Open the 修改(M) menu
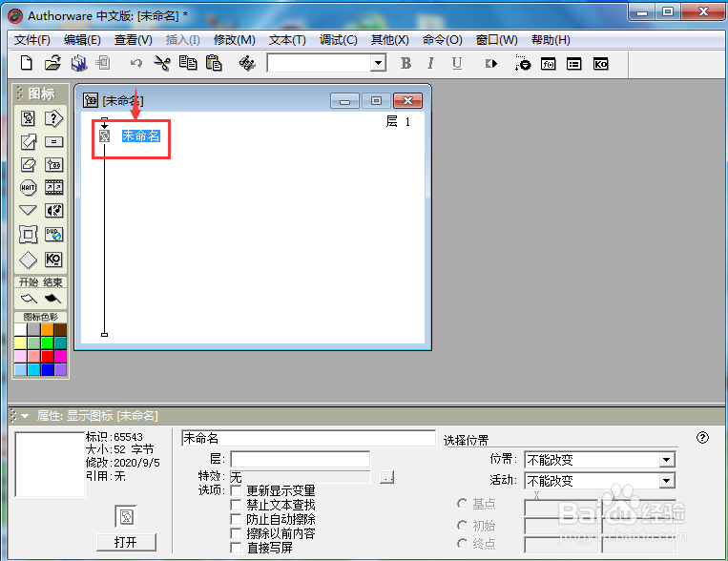The width and height of the screenshot is (728, 561). pyautogui.click(x=235, y=40)
